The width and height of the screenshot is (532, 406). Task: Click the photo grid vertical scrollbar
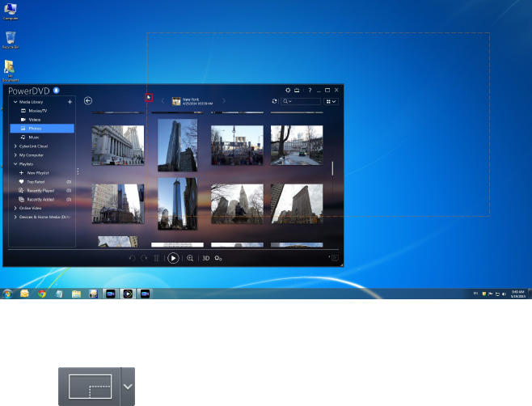332,168
